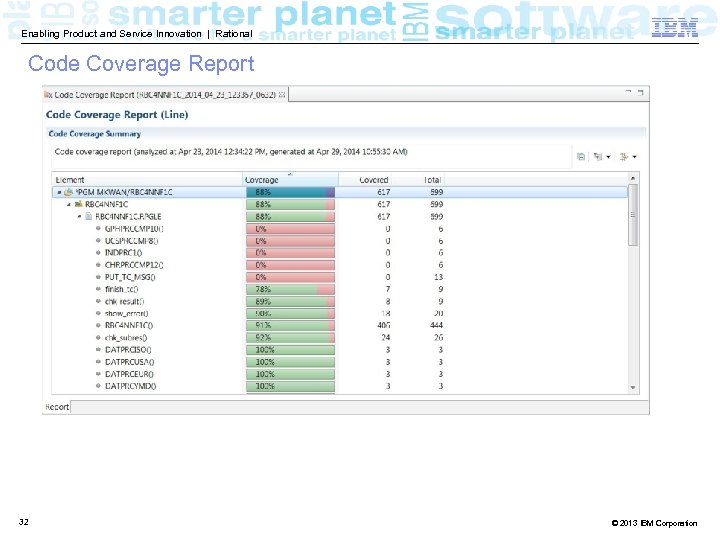The image size is (720, 540).
Task: Click Total value 13 in PUT_TC_MSG() row
Action: click(x=439, y=277)
